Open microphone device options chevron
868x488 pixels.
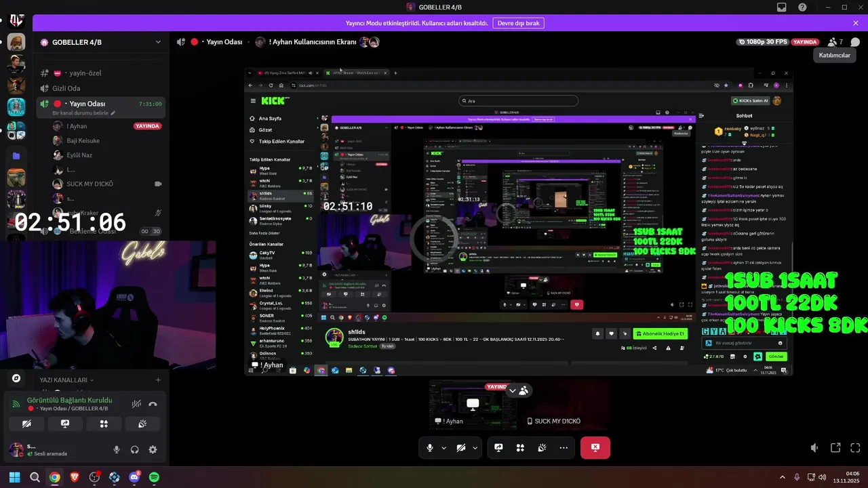tap(444, 448)
